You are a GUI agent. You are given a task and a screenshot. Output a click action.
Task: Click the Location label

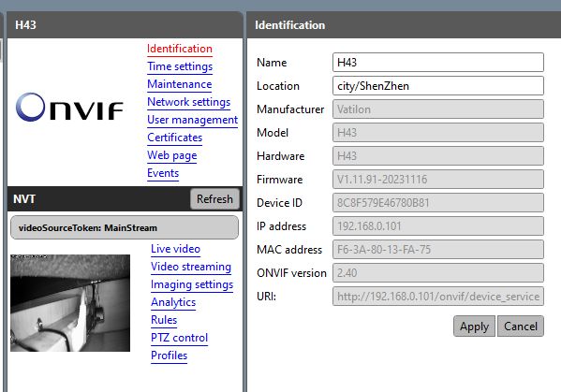pyautogui.click(x=278, y=86)
